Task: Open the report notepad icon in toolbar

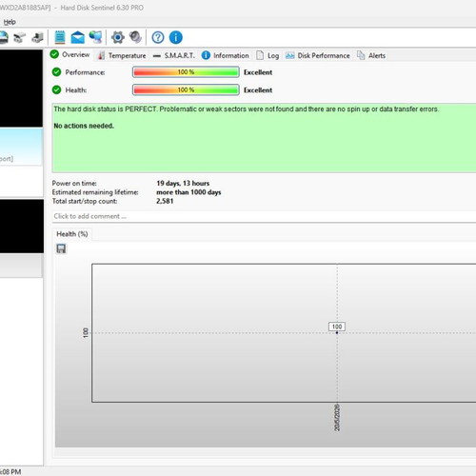Action: [60, 37]
